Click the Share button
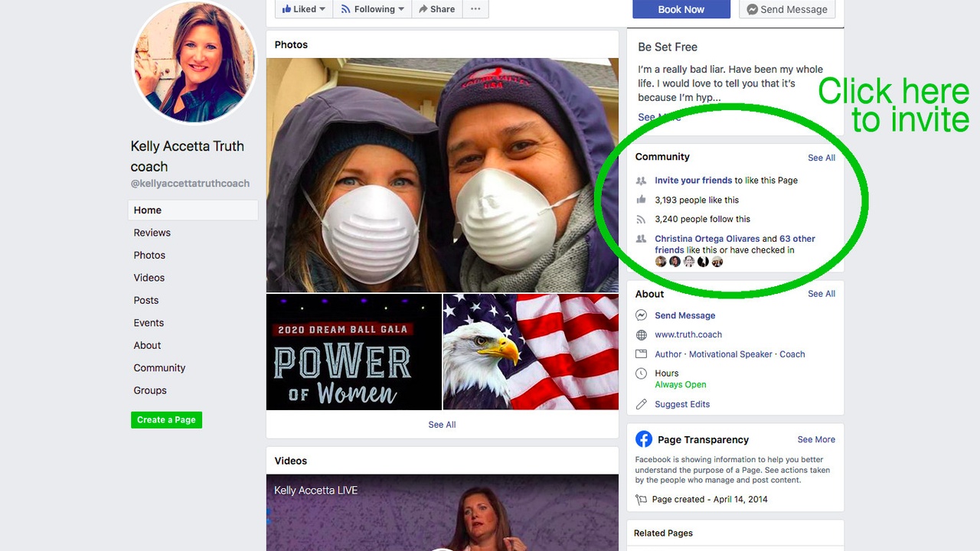This screenshot has width=980, height=551. point(436,9)
